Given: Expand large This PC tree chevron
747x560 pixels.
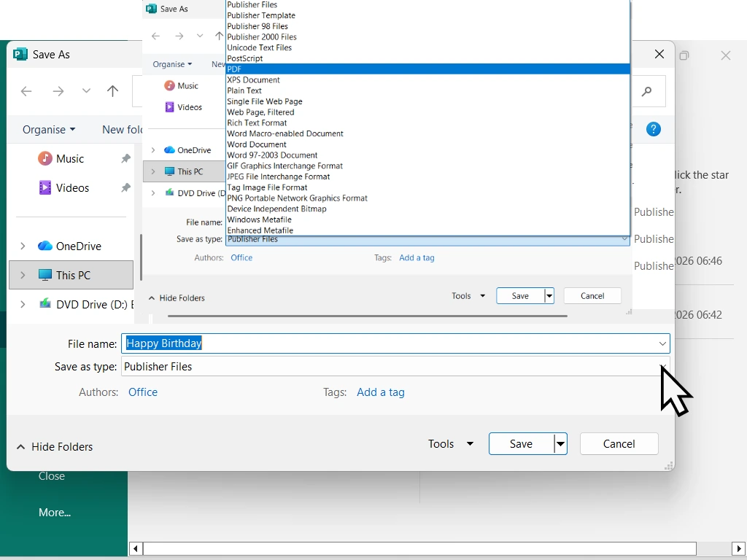Looking at the screenshot, I should tap(23, 275).
